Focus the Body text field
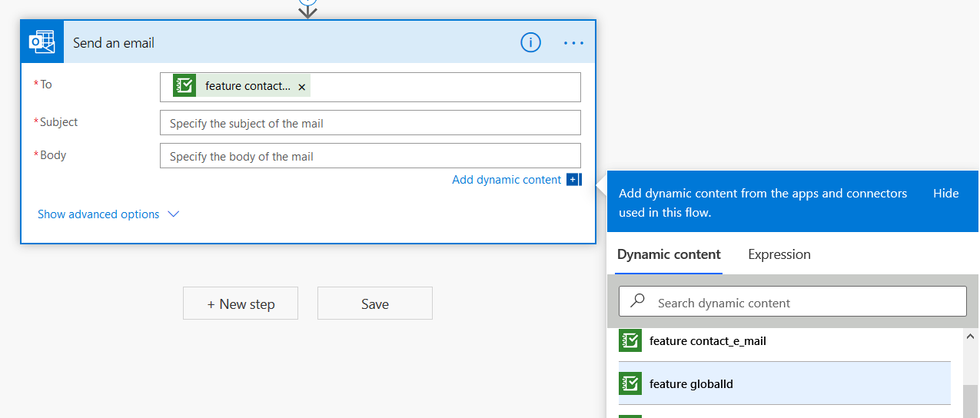 [x=370, y=156]
